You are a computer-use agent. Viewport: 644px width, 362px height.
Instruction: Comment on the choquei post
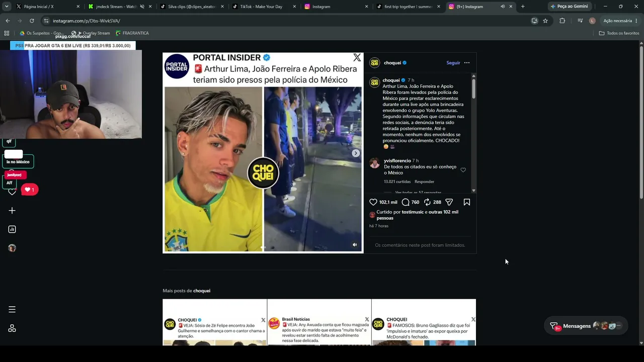[406, 202]
